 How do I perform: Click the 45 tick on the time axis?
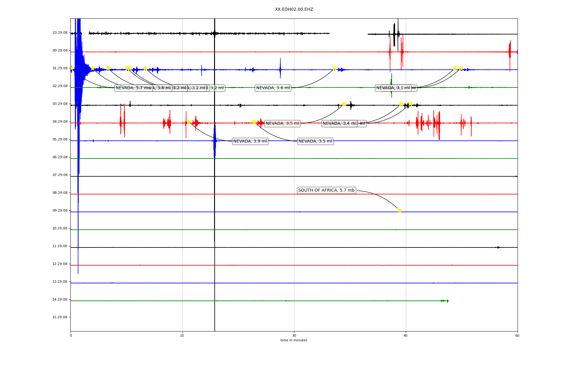point(406,336)
